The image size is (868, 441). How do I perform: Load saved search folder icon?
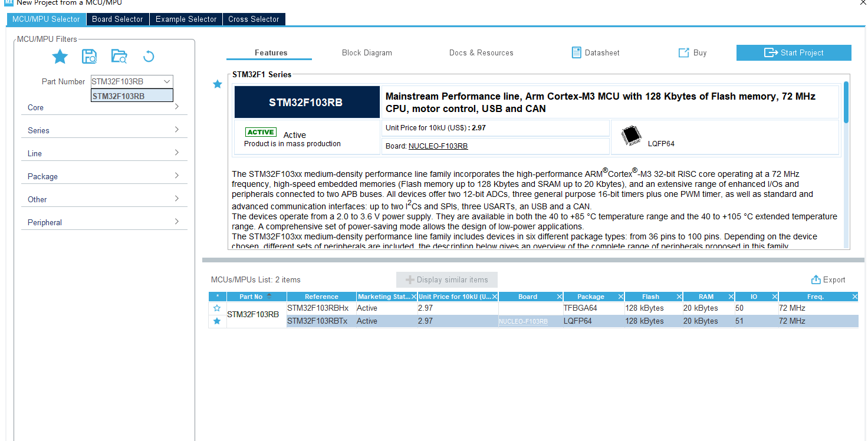[119, 57]
